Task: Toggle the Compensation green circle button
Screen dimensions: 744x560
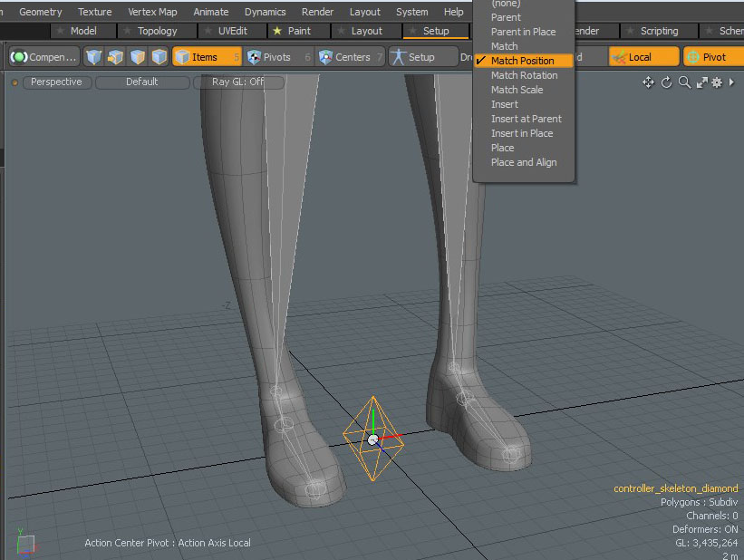Action: [43, 57]
